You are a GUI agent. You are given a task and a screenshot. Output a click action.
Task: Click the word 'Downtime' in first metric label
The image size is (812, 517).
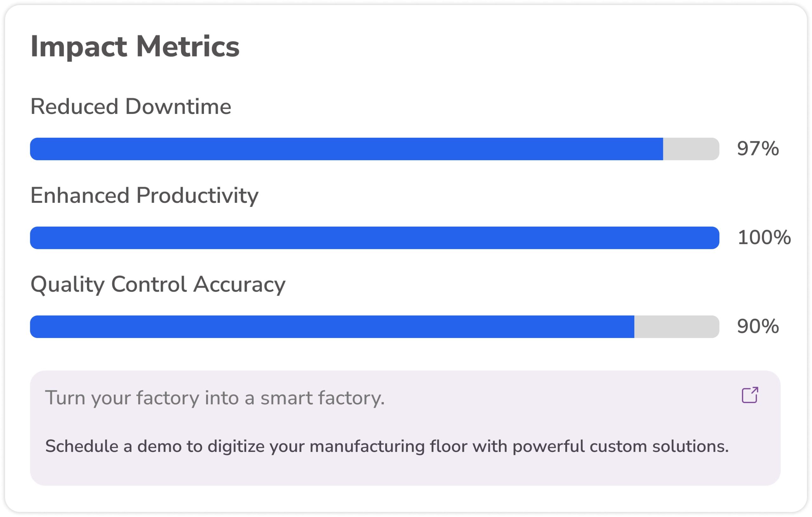(178, 107)
